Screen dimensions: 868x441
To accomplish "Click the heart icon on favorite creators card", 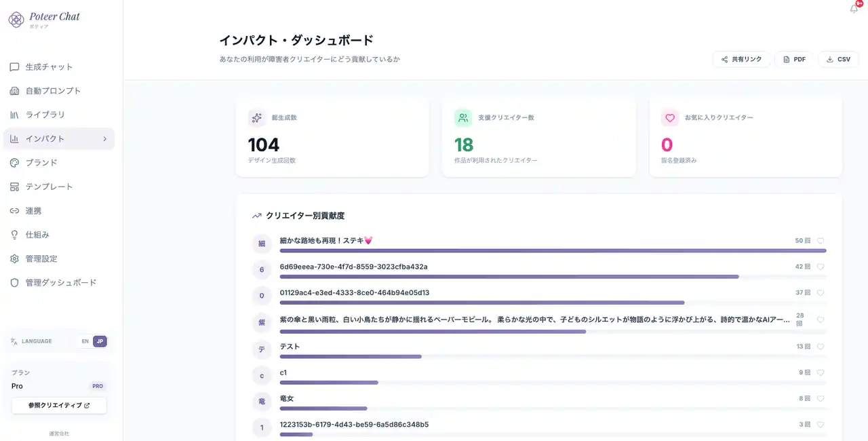I will 670,118.
